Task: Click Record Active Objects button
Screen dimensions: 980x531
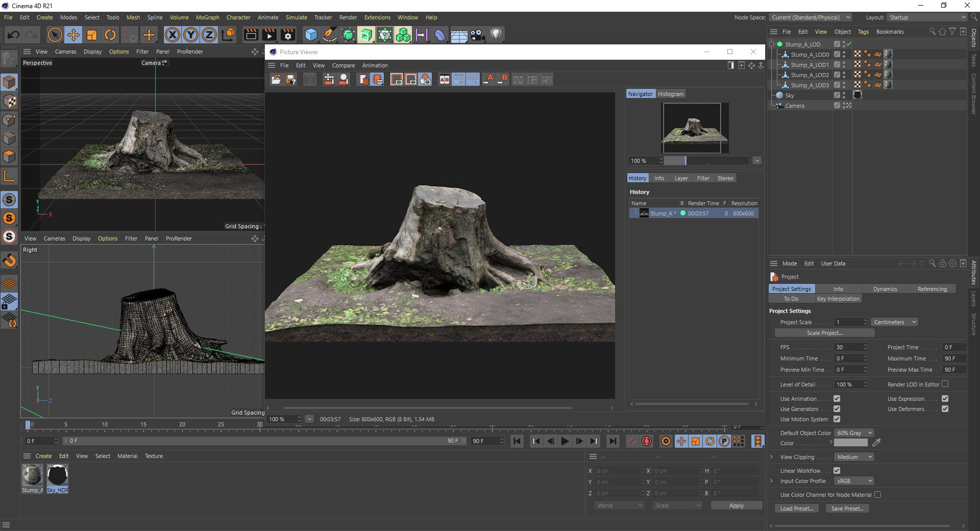Action: coord(632,441)
